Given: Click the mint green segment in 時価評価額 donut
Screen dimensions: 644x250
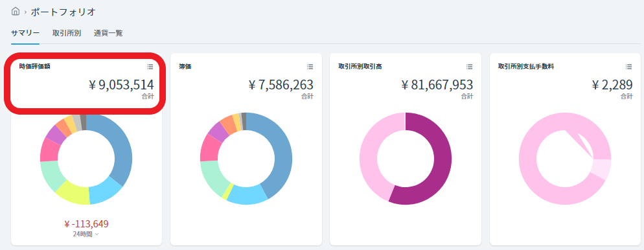Looking at the screenshot, I should tap(51, 176).
